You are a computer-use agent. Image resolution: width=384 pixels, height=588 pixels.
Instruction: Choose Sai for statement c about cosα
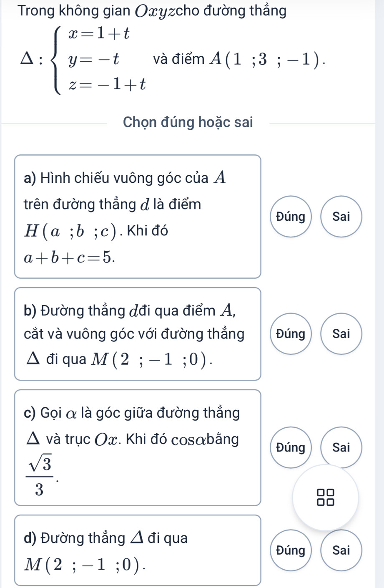[341, 447]
